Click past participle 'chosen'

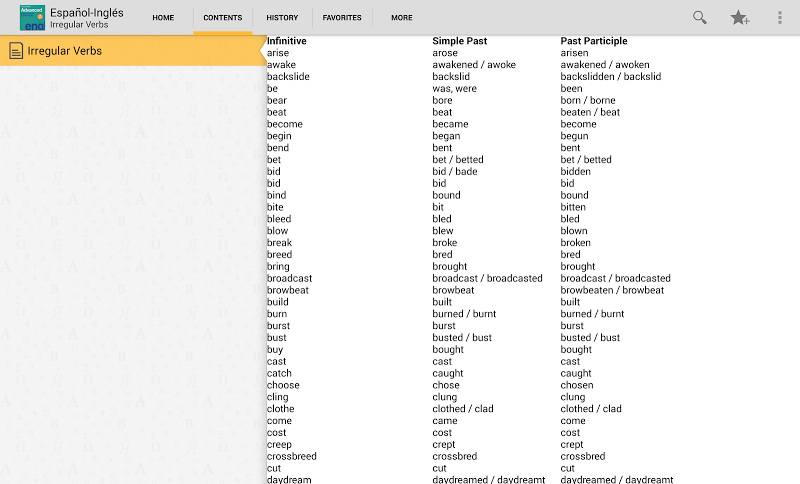click(577, 385)
